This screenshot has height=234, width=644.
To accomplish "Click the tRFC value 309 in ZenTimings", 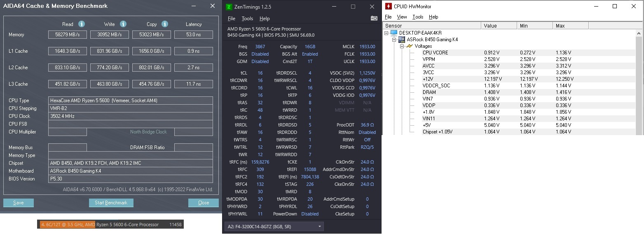I will tap(260, 169).
